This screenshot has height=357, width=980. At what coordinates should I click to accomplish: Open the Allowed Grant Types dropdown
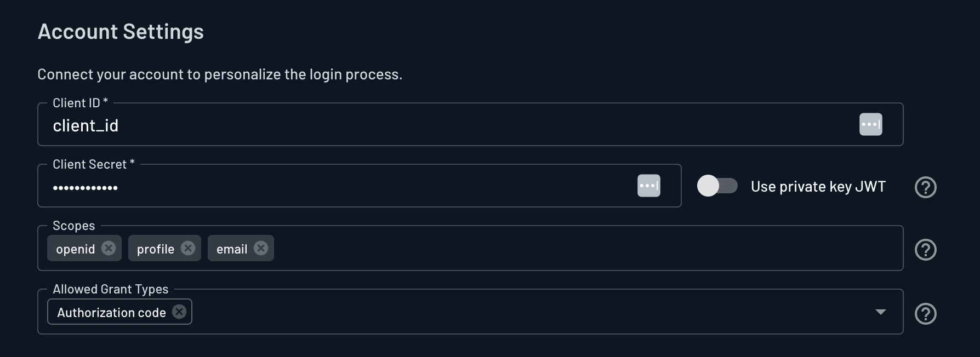(x=880, y=312)
